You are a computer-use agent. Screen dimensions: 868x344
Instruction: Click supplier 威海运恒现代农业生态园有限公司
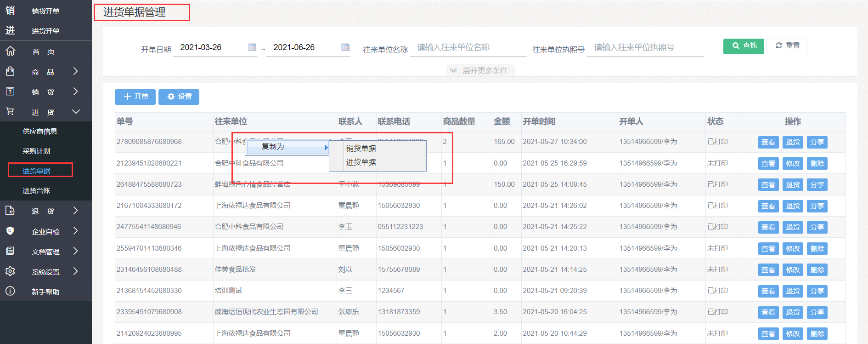pyautogui.click(x=266, y=312)
